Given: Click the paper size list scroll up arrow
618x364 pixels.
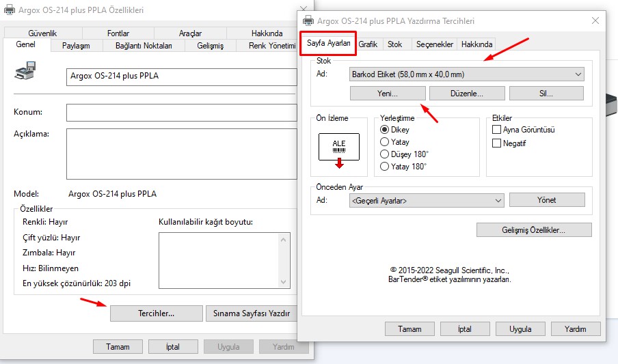Looking at the screenshot, I should pyautogui.click(x=283, y=240).
